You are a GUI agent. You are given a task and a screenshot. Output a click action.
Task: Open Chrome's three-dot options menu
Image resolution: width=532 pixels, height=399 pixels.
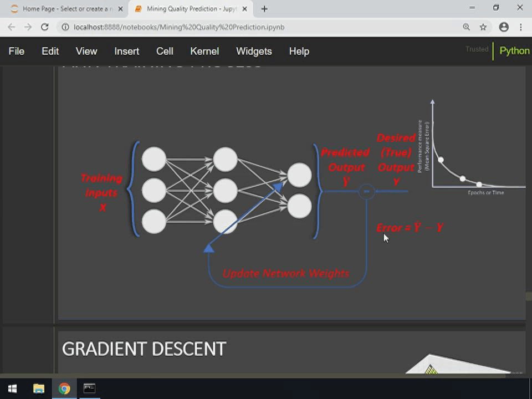click(x=521, y=27)
